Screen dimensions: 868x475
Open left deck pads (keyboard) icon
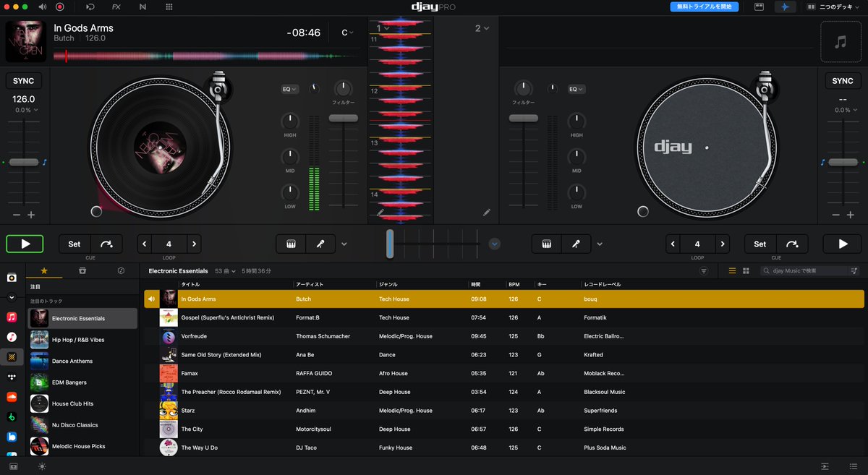click(x=292, y=244)
